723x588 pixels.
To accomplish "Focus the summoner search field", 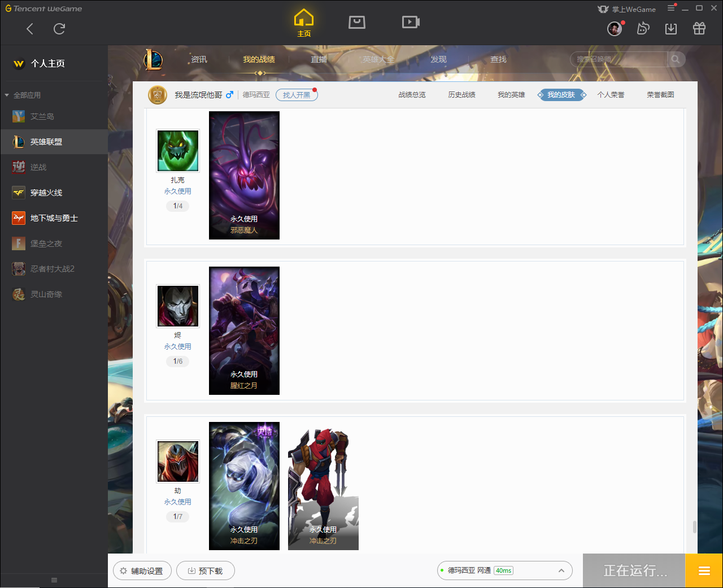I will 620,59.
